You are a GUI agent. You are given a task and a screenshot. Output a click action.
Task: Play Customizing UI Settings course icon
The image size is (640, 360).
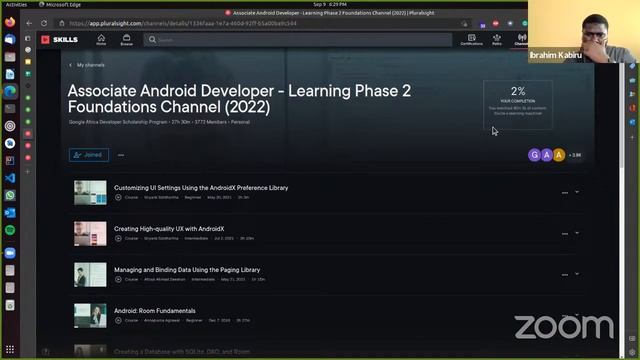[118, 198]
